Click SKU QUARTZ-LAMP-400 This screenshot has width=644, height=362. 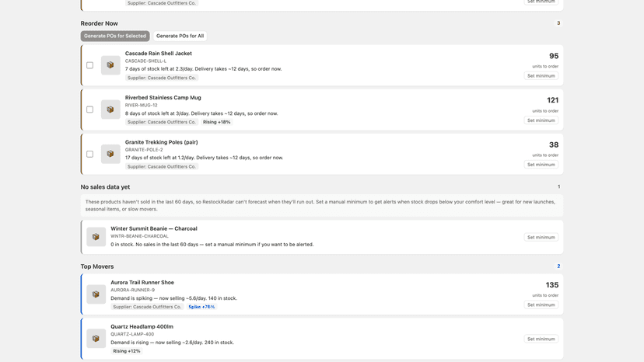(x=132, y=335)
